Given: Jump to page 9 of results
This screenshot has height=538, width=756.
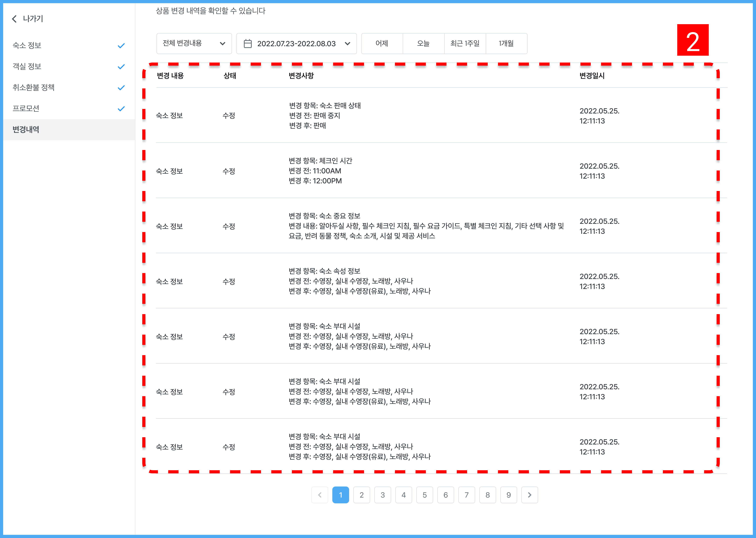Looking at the screenshot, I should [508, 495].
